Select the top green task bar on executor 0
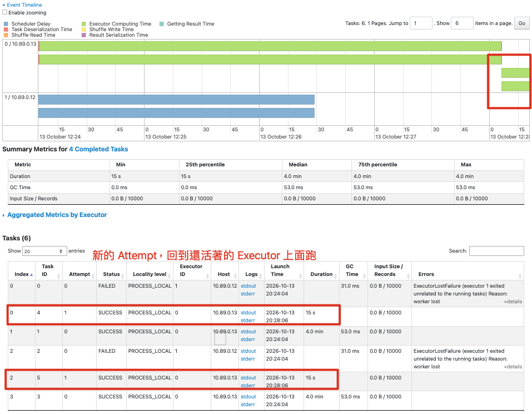This screenshot has width=532, height=414. pyautogui.click(x=270, y=46)
